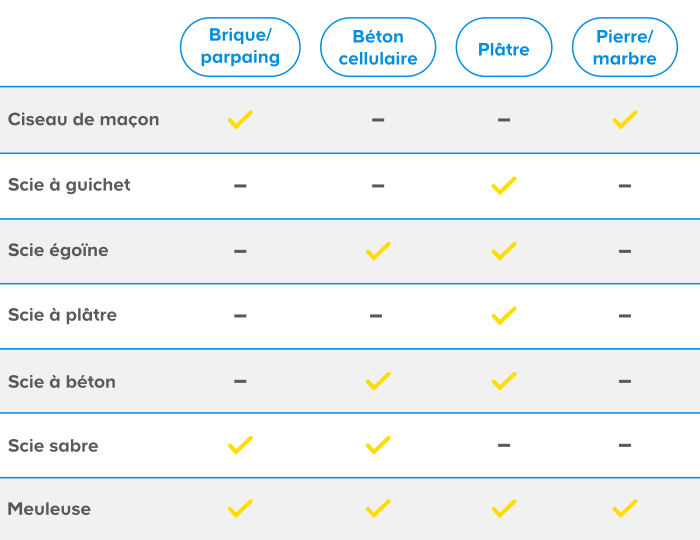Click the dash for Scie égoïne under Brique/parpaing
This screenshot has width=700, height=540.
point(240,251)
